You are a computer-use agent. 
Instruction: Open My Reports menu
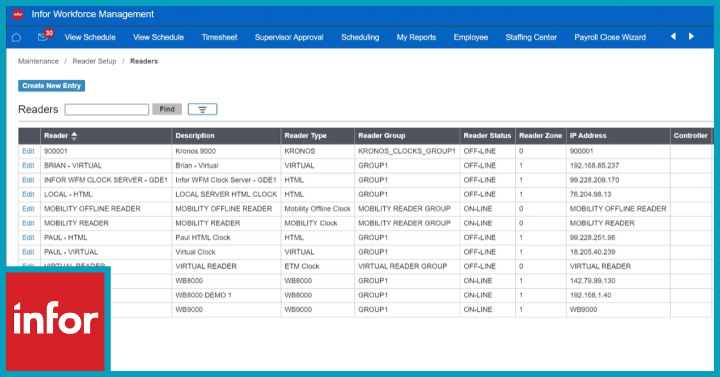click(x=416, y=37)
